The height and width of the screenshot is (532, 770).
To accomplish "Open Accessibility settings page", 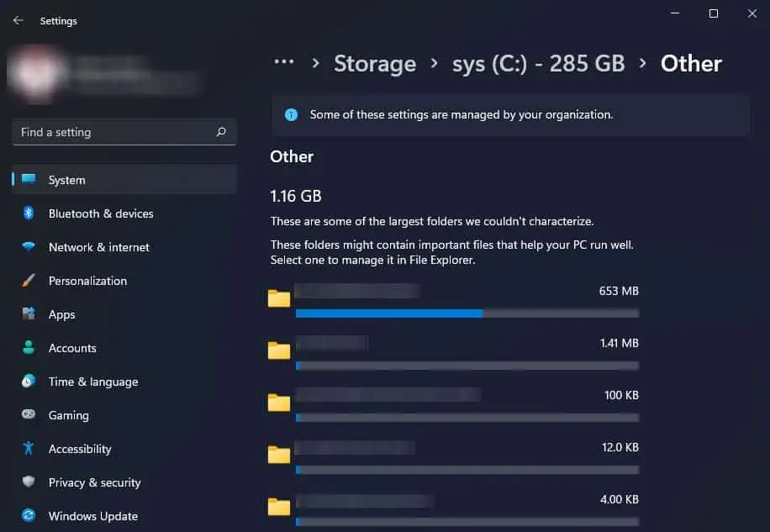I will click(124, 449).
